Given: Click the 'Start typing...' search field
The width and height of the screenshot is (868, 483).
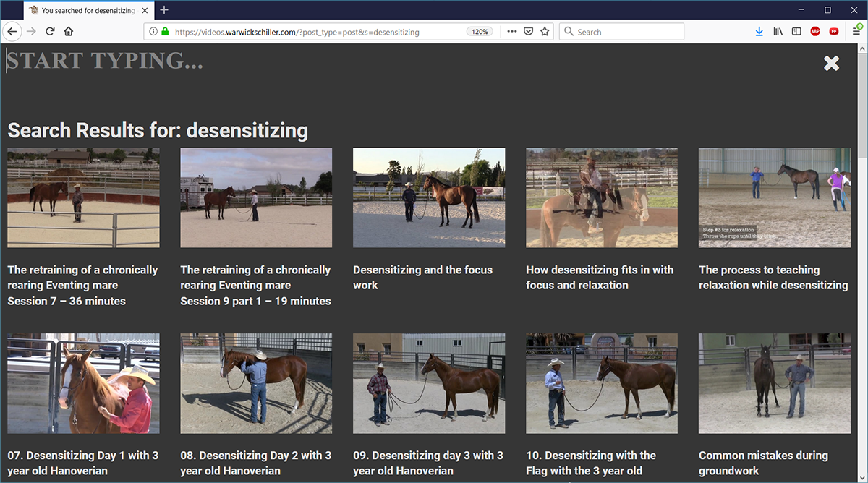Looking at the screenshot, I should [289, 61].
